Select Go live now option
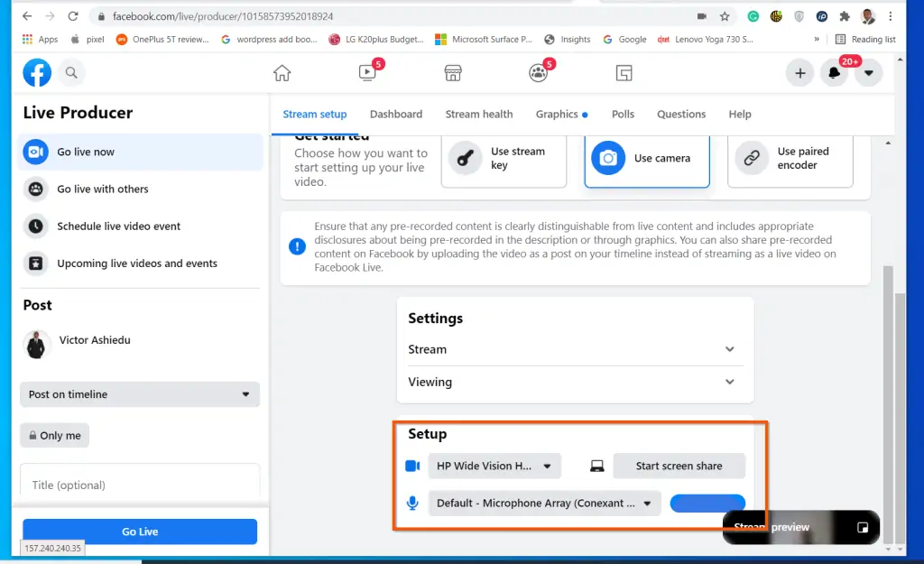The width and height of the screenshot is (924, 564). [141, 152]
